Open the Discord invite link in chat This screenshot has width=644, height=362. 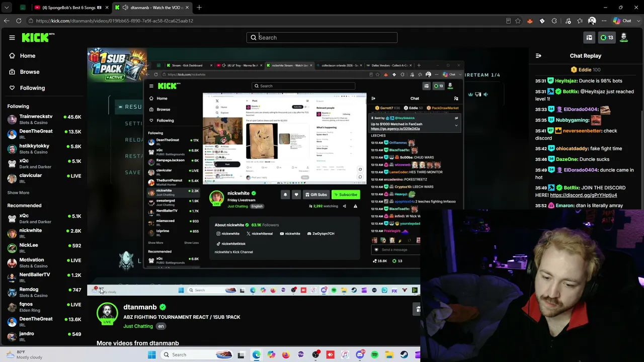pyautogui.click(x=583, y=195)
